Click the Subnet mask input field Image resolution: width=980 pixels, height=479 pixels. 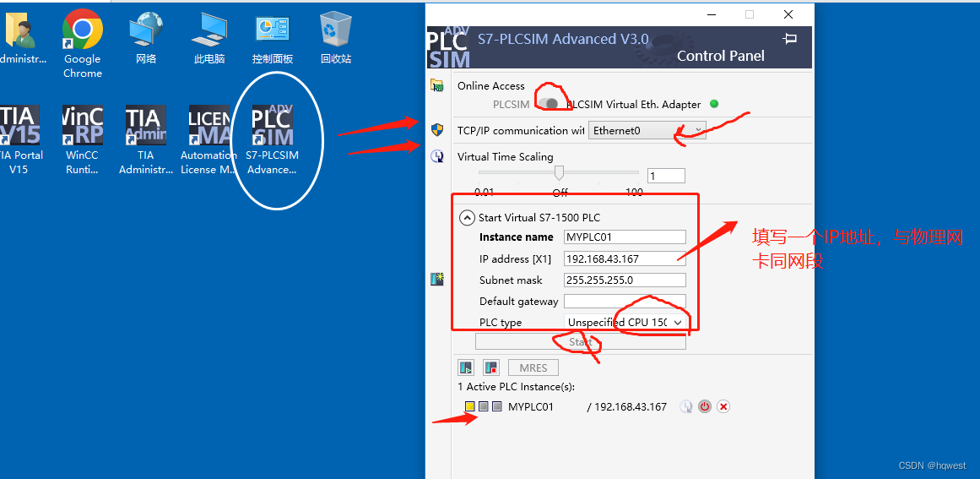[x=625, y=280]
